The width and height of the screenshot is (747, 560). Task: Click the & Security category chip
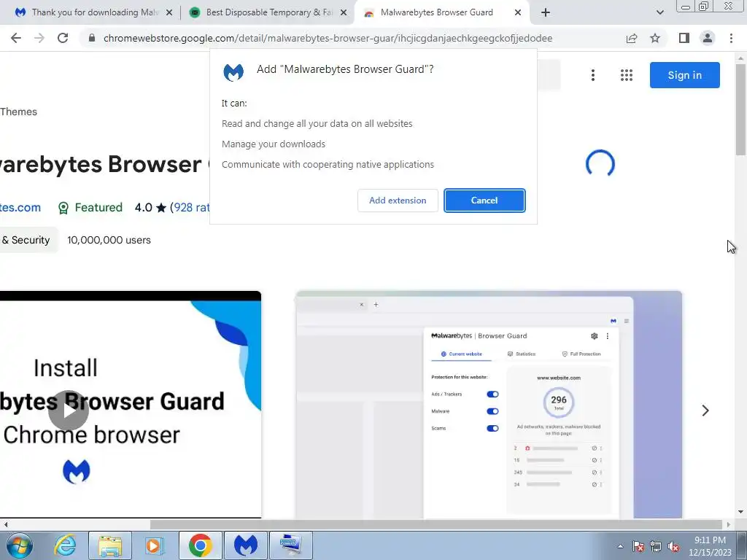[28, 240]
